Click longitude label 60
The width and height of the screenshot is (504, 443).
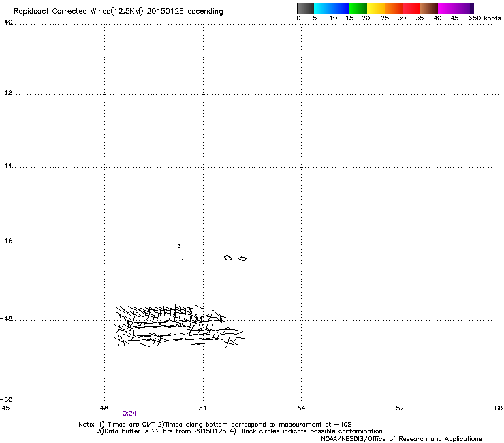pos(499,408)
